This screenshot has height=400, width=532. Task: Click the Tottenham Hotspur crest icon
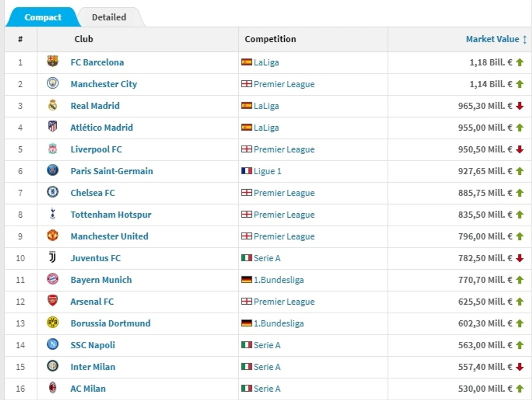[x=52, y=214]
